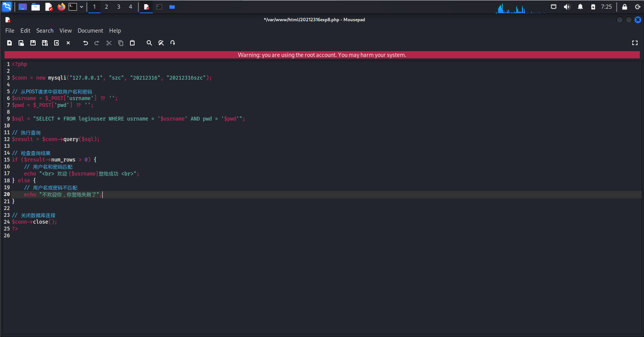This screenshot has width=644, height=337.
Task: Close current document with toolbar X
Action: (x=68, y=43)
